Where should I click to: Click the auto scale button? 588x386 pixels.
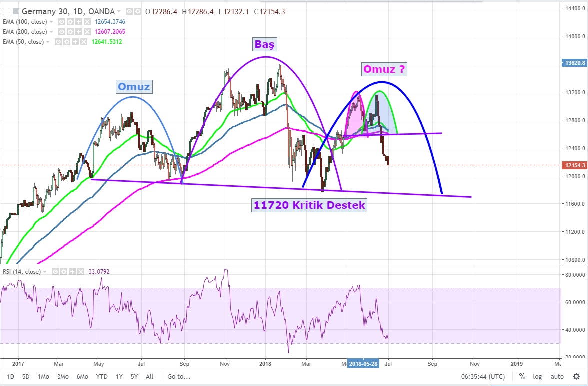(x=557, y=376)
